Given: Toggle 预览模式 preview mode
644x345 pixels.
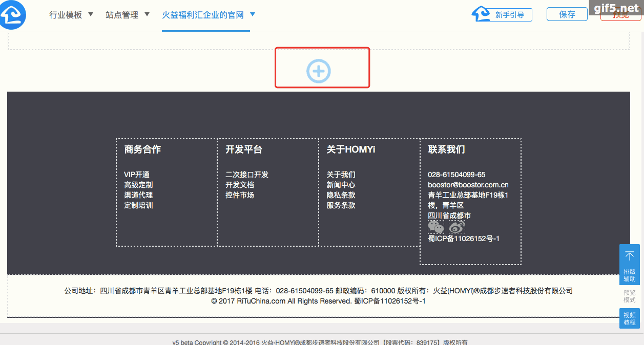Looking at the screenshot, I should [630, 296].
